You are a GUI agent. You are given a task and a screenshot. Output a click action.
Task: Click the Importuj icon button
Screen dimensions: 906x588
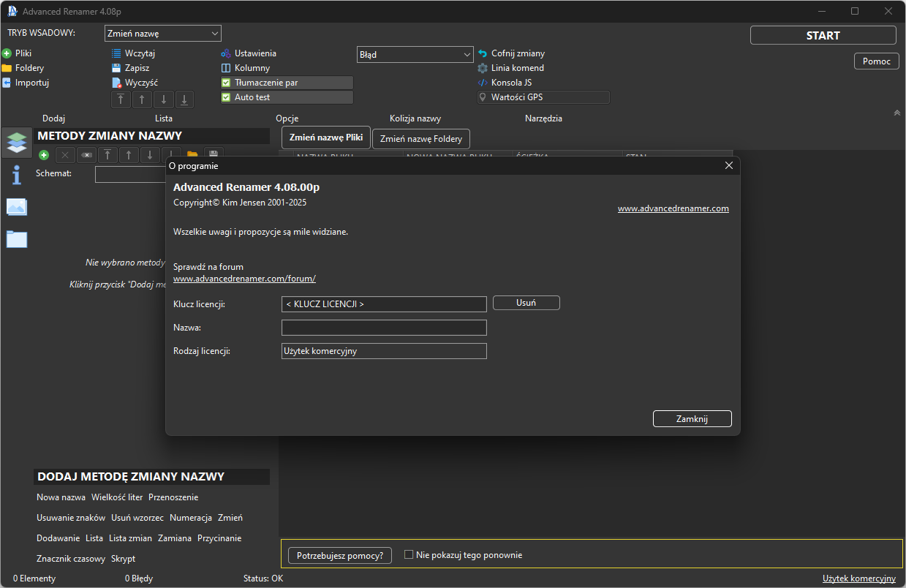point(7,83)
